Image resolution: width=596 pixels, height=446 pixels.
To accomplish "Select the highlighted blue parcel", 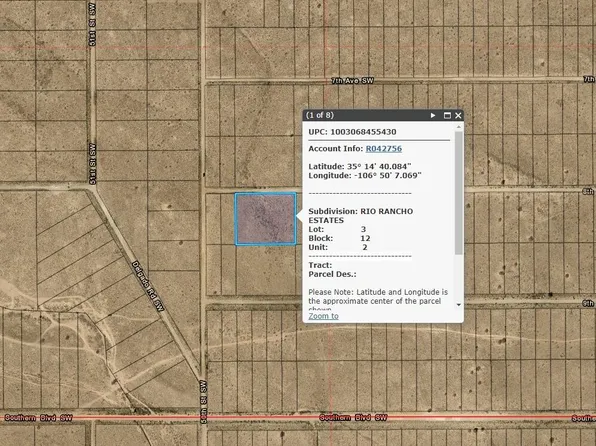I will tap(265, 219).
